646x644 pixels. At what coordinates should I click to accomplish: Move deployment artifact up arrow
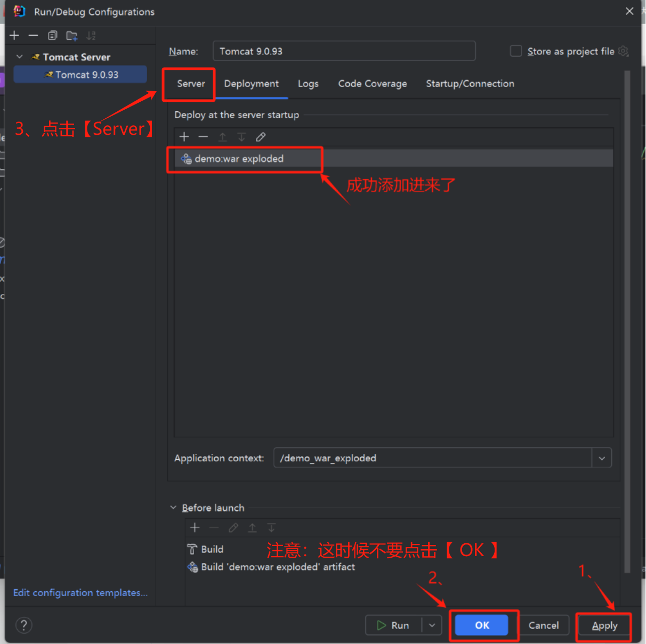pyautogui.click(x=222, y=137)
